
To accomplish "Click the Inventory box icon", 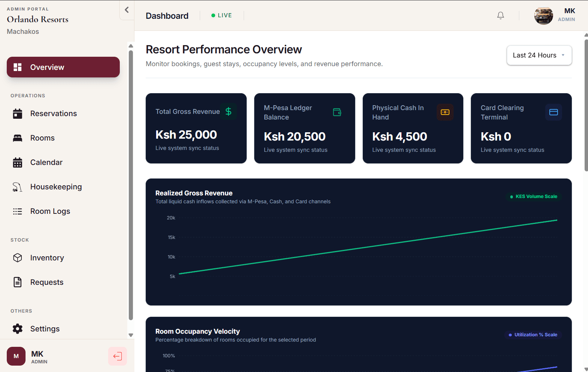I will 18,258.
